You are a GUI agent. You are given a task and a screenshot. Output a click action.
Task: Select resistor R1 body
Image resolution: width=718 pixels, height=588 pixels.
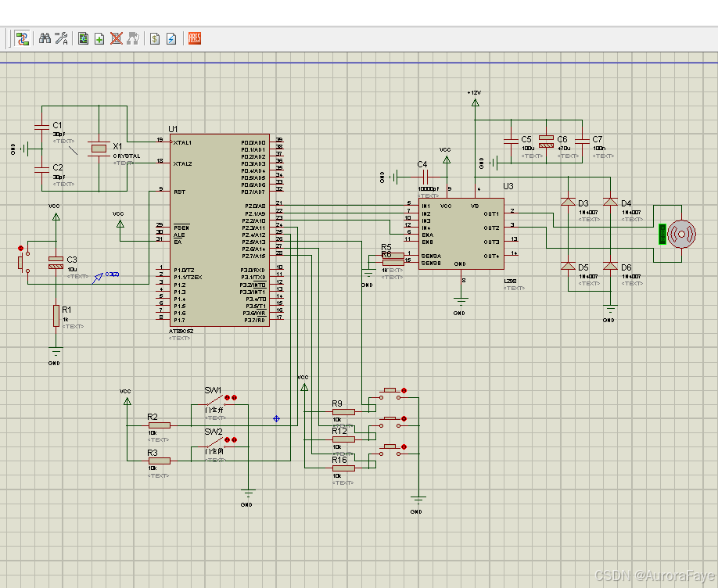click(56, 316)
